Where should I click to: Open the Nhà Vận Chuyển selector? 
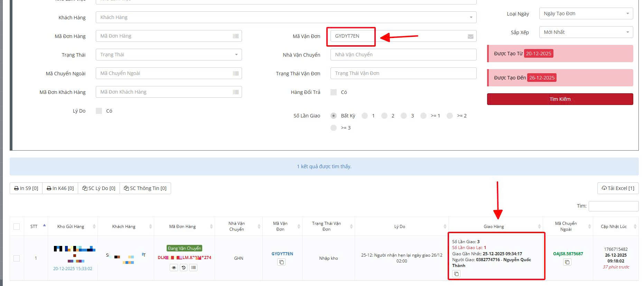coord(403,55)
